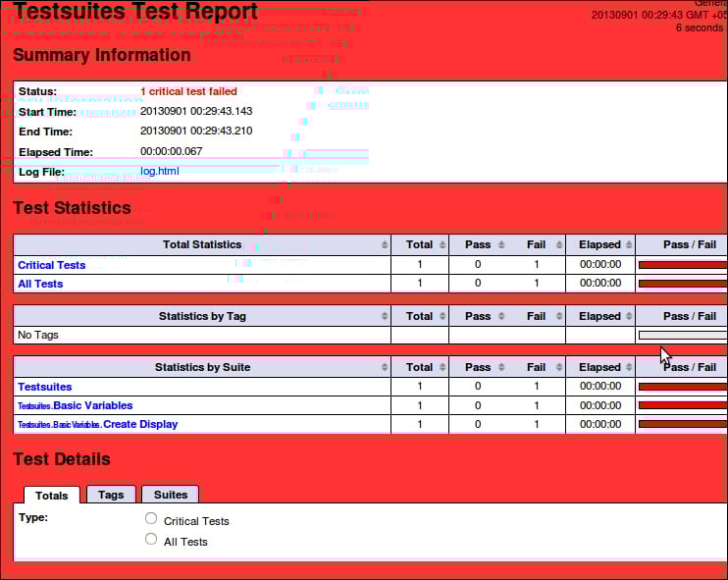Switch to the Totals tab
This screenshot has height=580, width=728.
click(52, 496)
